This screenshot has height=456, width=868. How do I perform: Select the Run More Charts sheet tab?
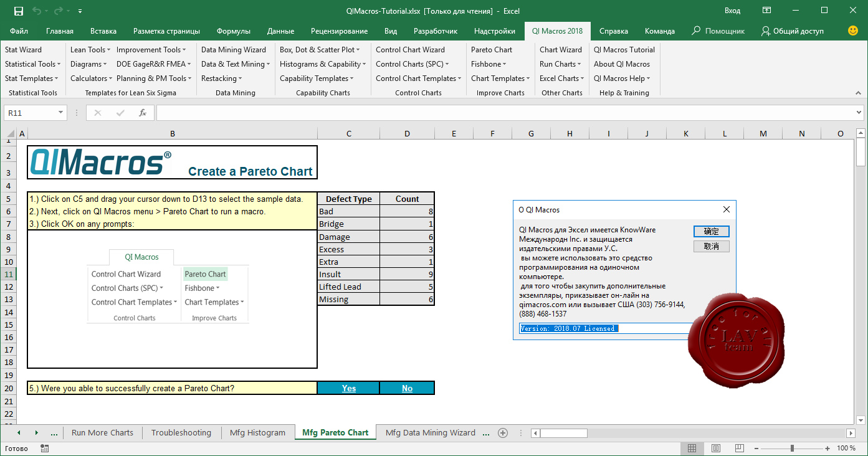(x=102, y=433)
